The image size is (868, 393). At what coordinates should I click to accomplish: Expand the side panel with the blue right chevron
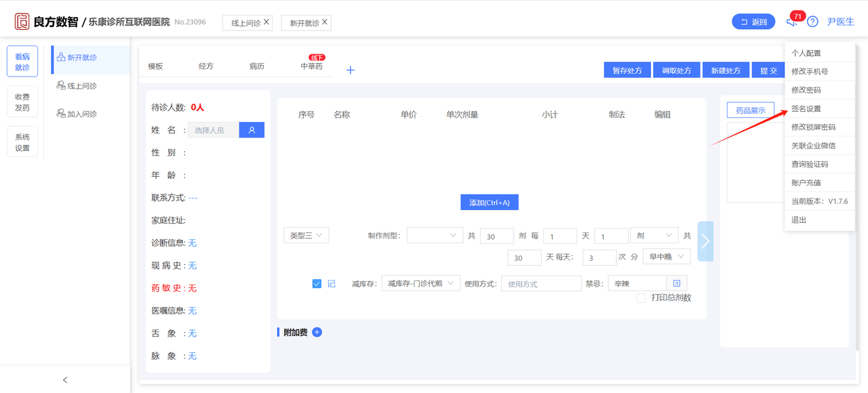(x=705, y=241)
